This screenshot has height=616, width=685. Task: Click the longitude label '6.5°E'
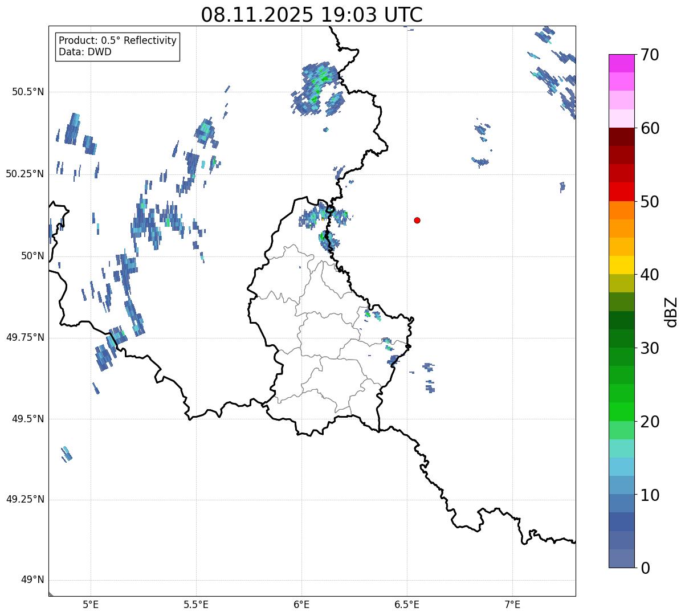[x=407, y=604]
